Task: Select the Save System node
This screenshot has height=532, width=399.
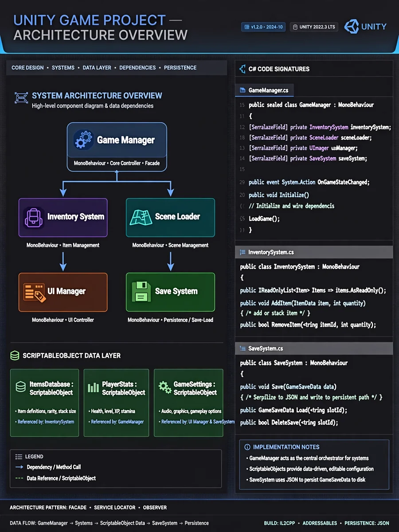Action: pos(171,292)
